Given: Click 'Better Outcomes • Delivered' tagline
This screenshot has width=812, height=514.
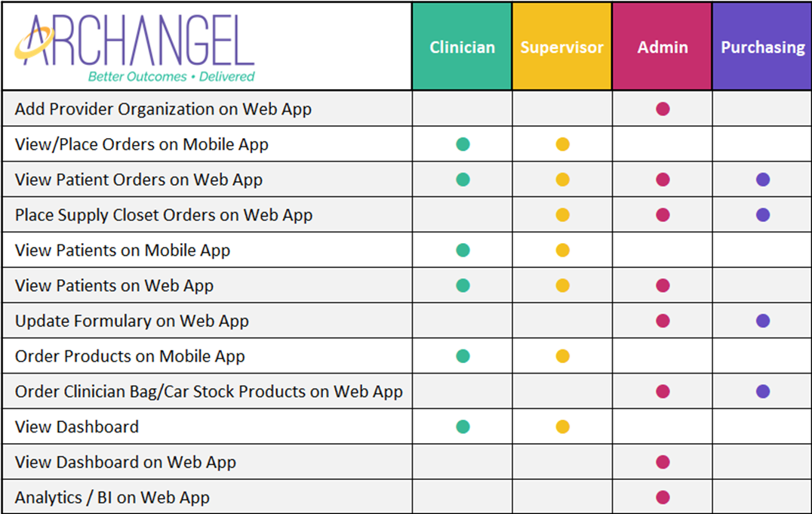Looking at the screenshot, I should (171, 76).
